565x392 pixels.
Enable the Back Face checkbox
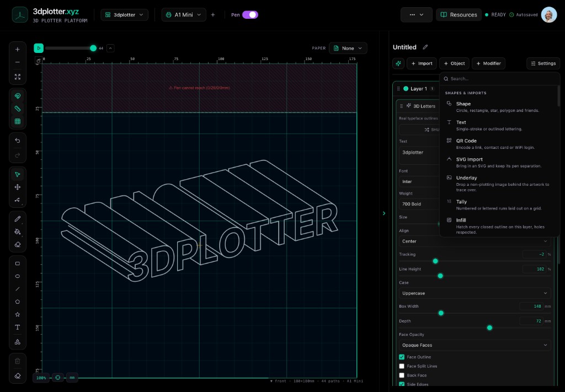point(402,375)
